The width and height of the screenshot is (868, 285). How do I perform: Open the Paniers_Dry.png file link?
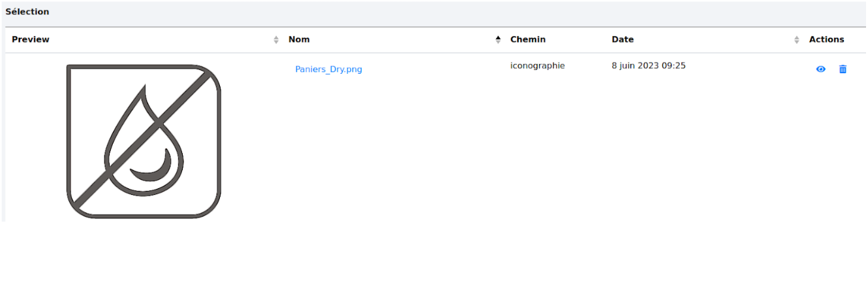pyautogui.click(x=328, y=69)
